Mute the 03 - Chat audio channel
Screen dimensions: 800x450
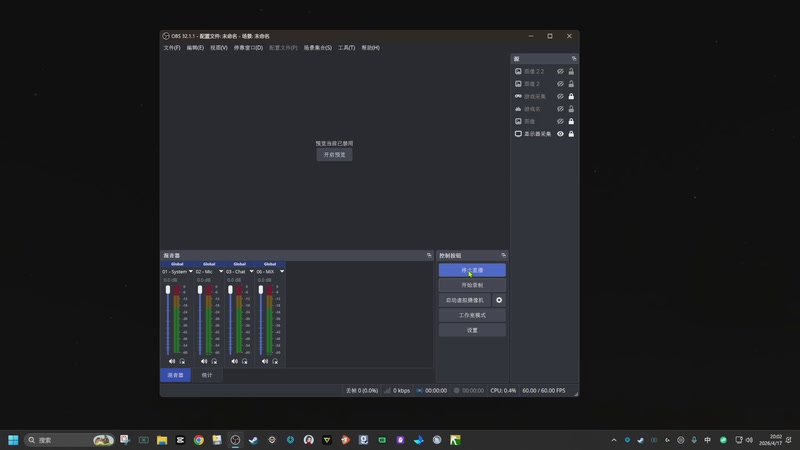(234, 361)
